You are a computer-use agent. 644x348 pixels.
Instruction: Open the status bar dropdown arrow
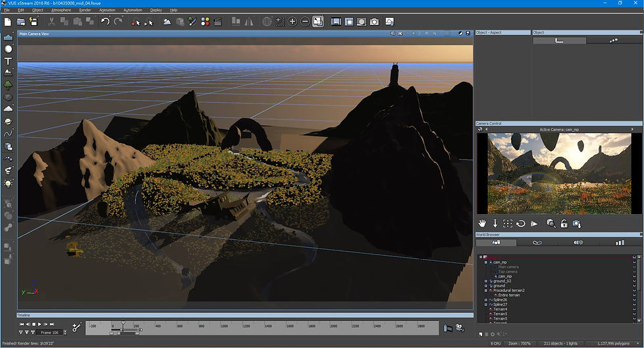[x=638, y=343]
